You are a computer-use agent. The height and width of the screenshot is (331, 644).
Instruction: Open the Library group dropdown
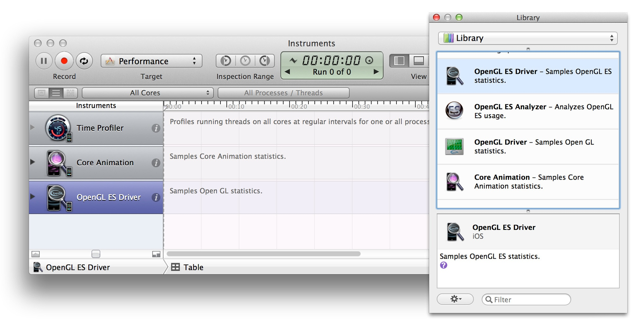pyautogui.click(x=528, y=38)
